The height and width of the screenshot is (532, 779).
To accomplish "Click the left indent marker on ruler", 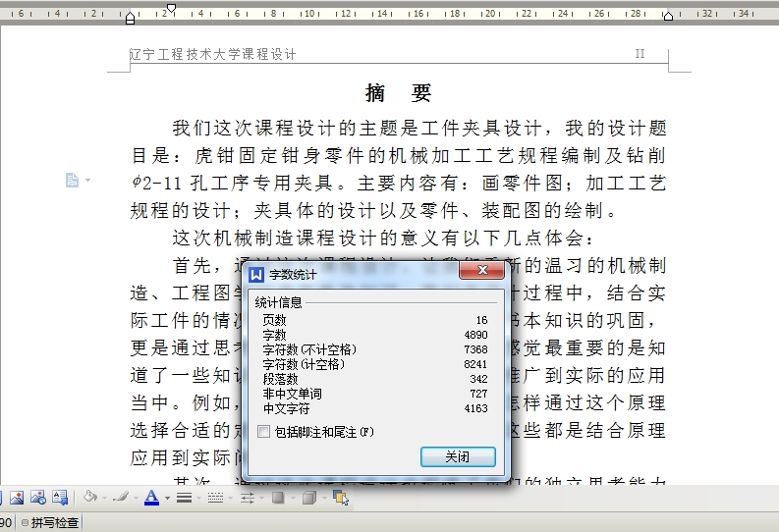I will [131, 19].
